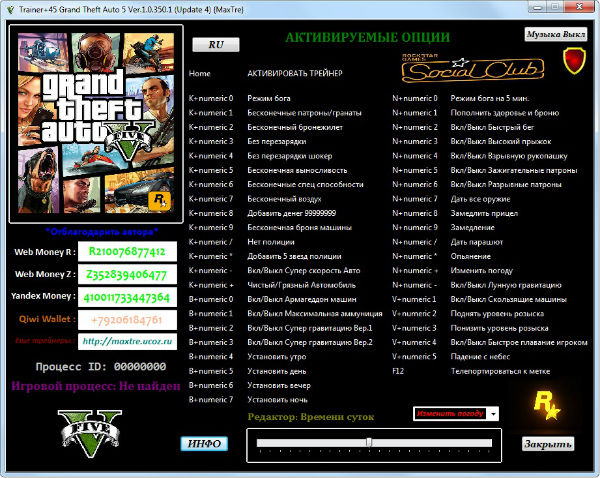
Task: Click Установить ночь option
Action: pos(277,400)
